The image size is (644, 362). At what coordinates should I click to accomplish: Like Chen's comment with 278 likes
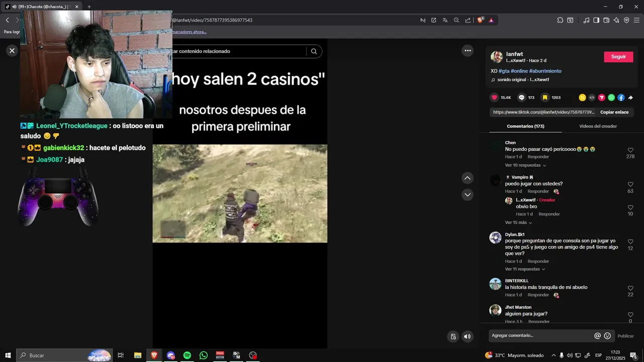click(630, 150)
